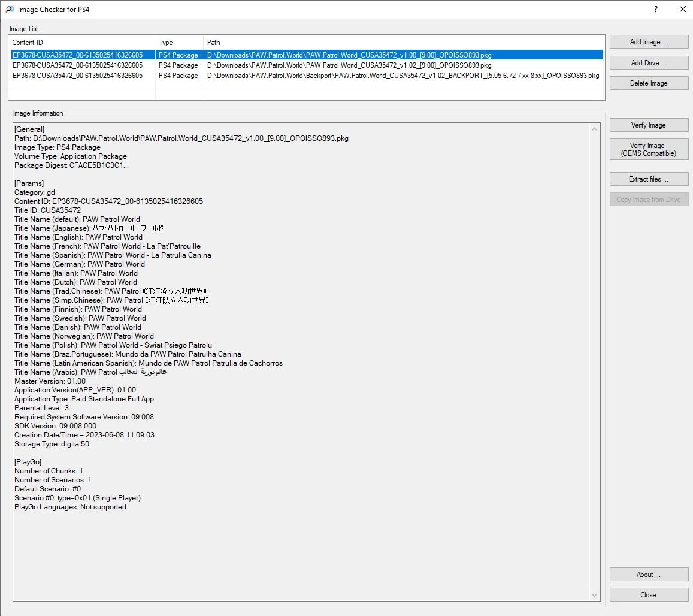Click the help question mark button

[x=655, y=9]
